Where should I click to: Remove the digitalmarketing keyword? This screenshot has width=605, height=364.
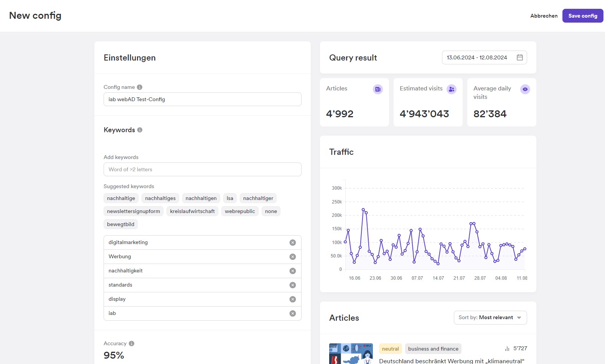click(x=292, y=243)
